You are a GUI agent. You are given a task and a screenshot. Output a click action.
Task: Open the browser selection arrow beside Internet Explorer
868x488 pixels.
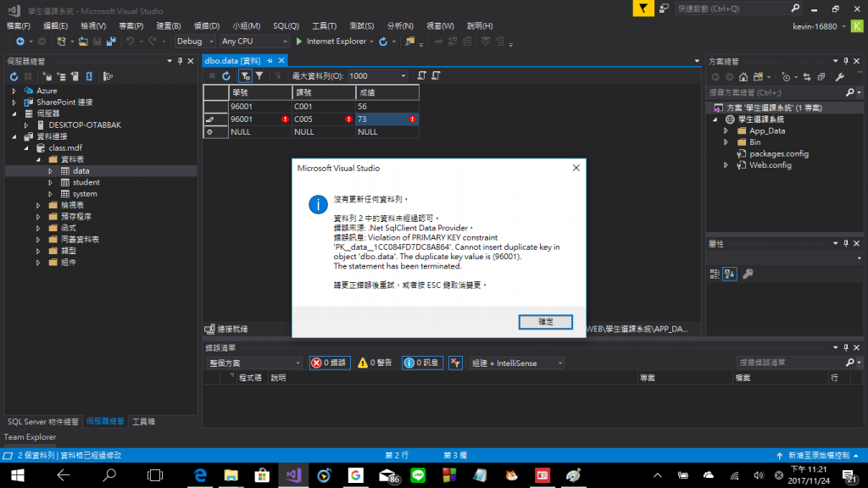371,42
